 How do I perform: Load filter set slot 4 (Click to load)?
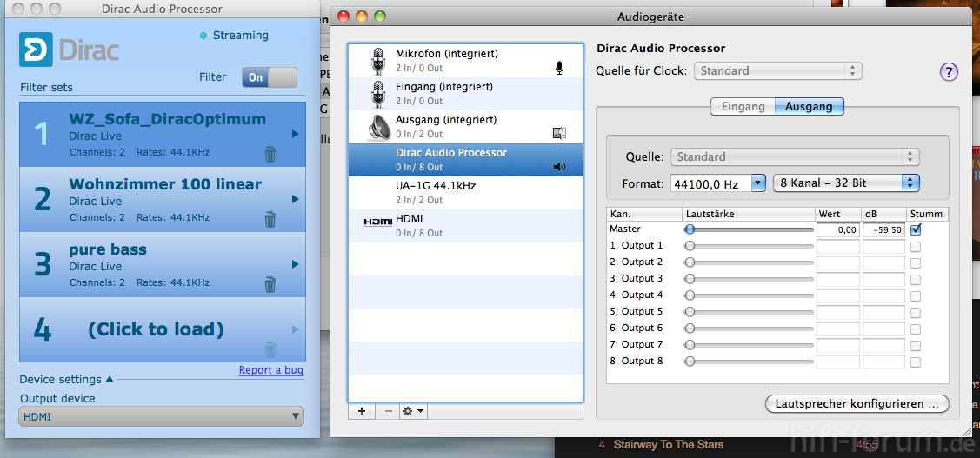point(162,329)
